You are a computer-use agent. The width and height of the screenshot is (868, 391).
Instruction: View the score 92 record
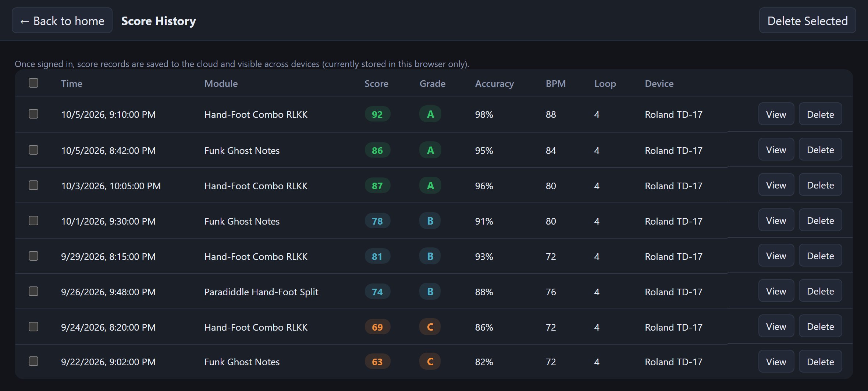776,114
